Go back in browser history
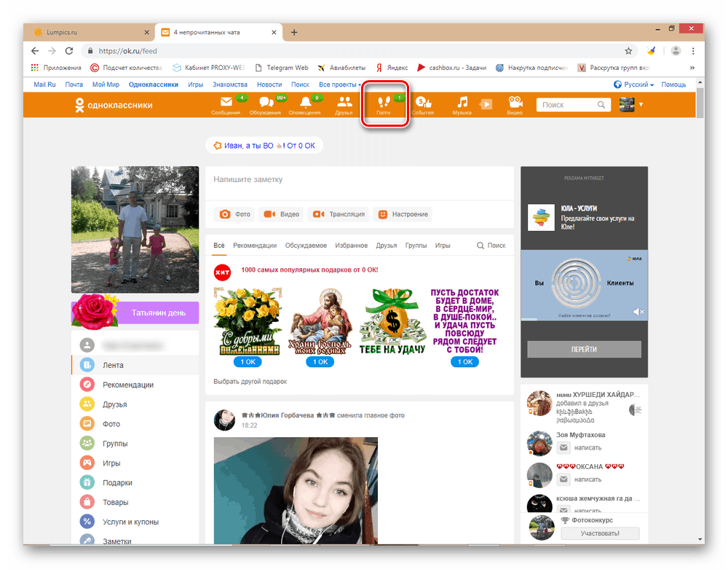 (35, 51)
